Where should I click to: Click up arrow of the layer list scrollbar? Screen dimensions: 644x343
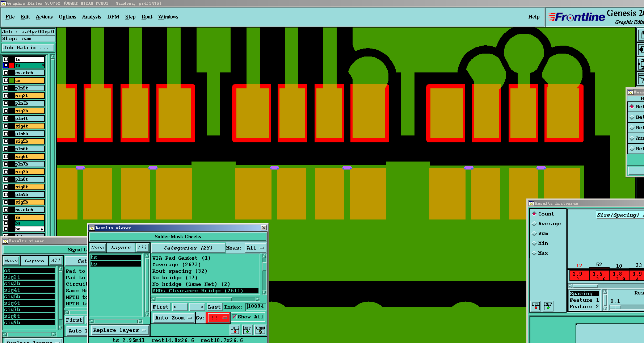point(52,57)
